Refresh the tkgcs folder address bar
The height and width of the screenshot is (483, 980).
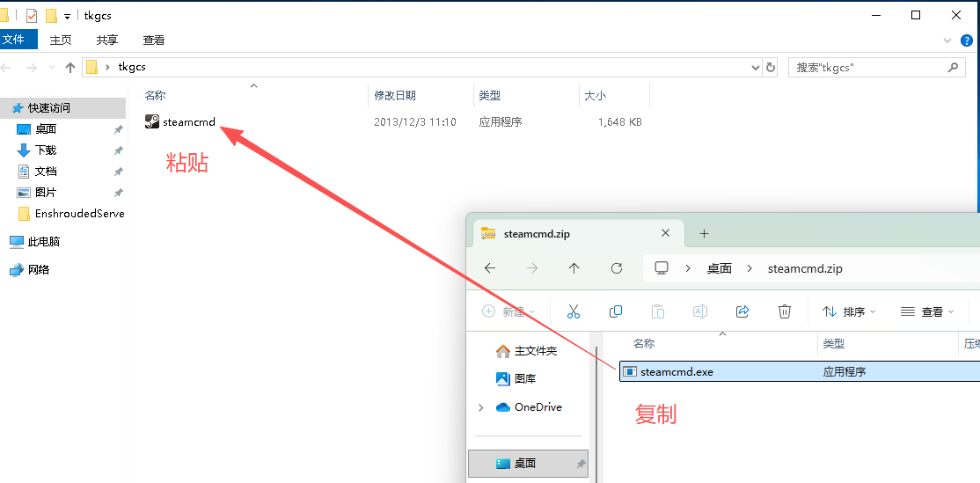[x=771, y=68]
